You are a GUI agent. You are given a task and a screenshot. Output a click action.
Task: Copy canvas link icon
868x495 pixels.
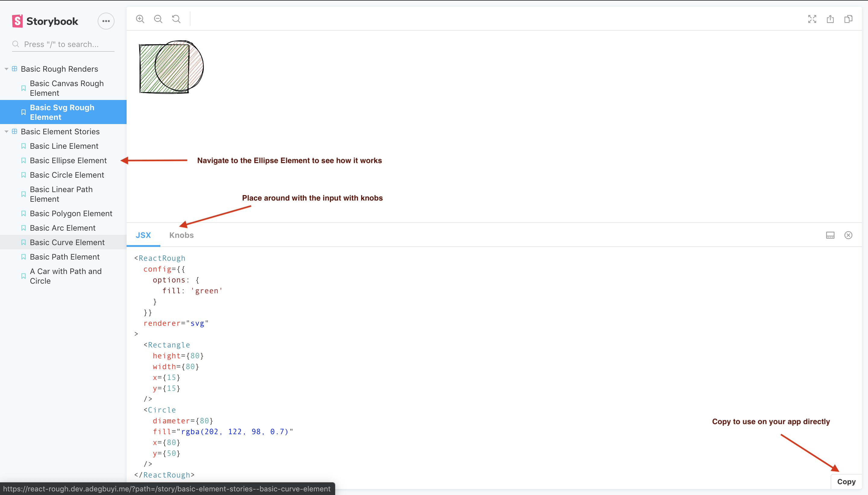coord(848,19)
